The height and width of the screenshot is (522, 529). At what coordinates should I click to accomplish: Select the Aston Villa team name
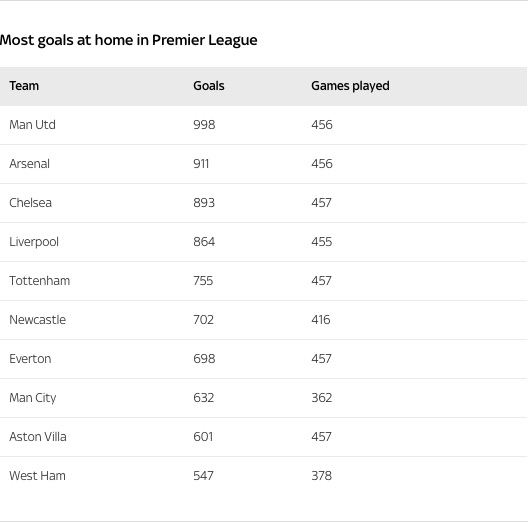click(x=38, y=437)
